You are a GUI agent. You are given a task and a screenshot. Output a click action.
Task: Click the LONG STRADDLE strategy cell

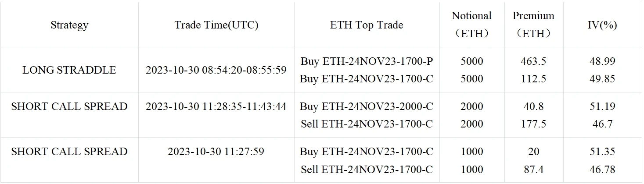[x=69, y=70]
